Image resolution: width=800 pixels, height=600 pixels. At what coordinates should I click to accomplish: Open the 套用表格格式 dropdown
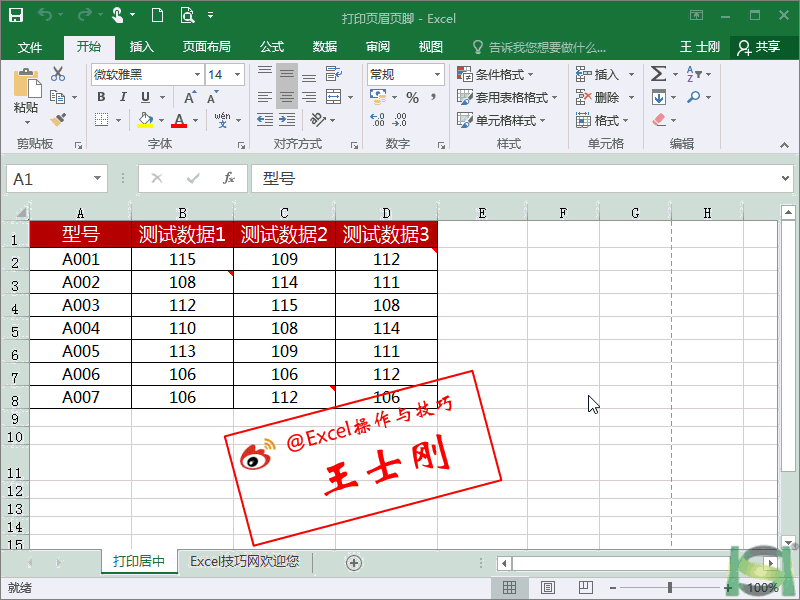coord(507,97)
